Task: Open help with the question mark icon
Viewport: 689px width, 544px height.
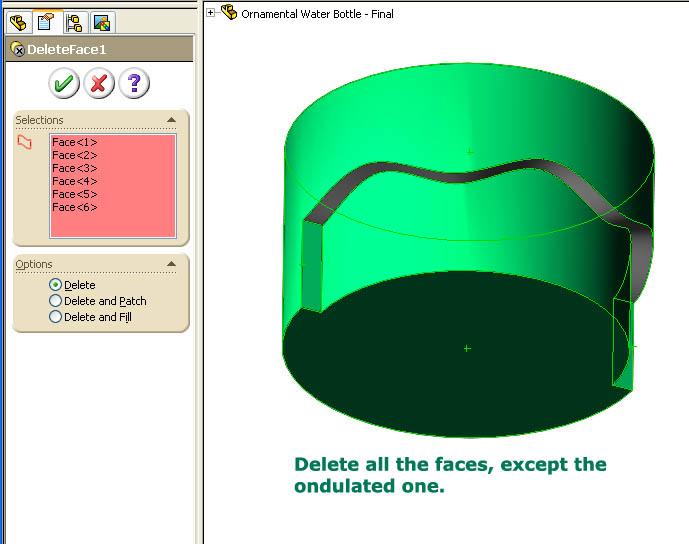Action: click(x=133, y=84)
